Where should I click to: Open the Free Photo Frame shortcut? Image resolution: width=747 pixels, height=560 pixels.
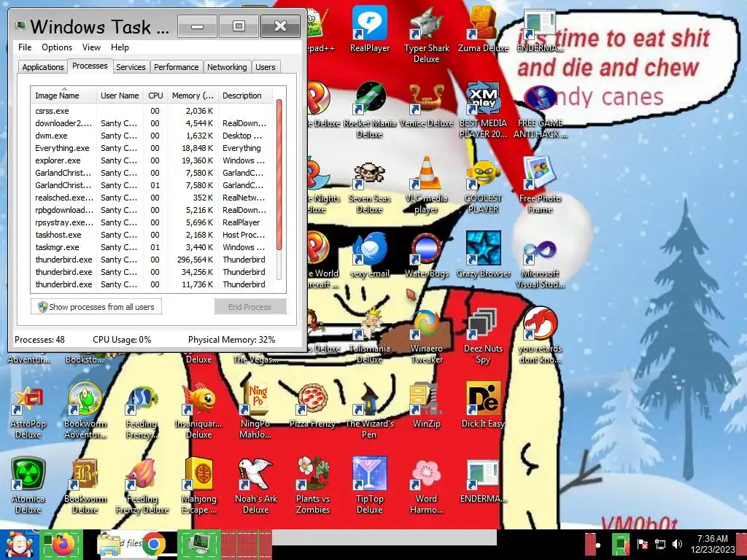[540, 185]
